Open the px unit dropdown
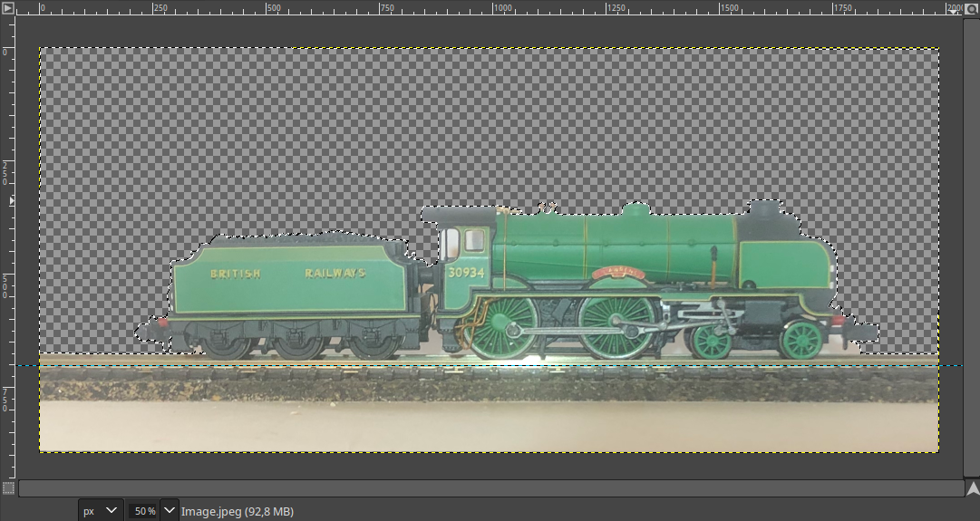Image resolution: width=980 pixels, height=521 pixels. 101,511
